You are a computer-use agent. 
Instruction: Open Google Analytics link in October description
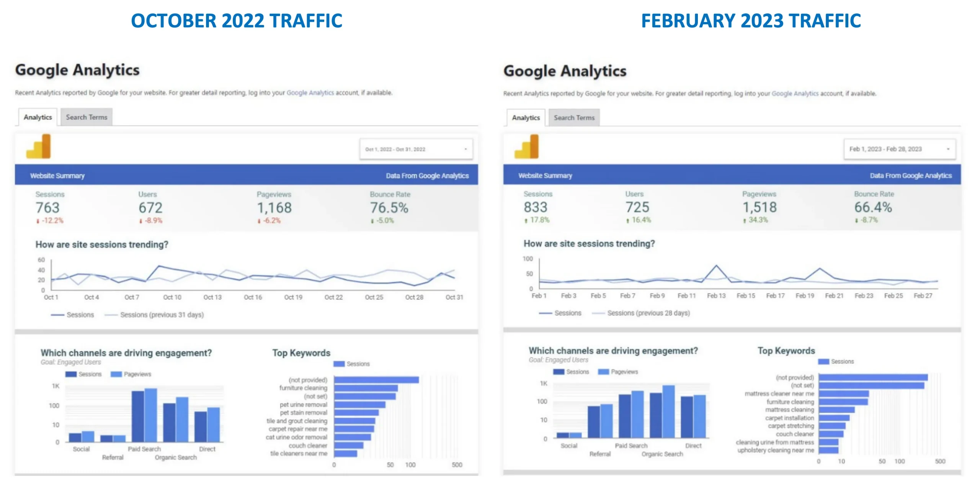[310, 93]
